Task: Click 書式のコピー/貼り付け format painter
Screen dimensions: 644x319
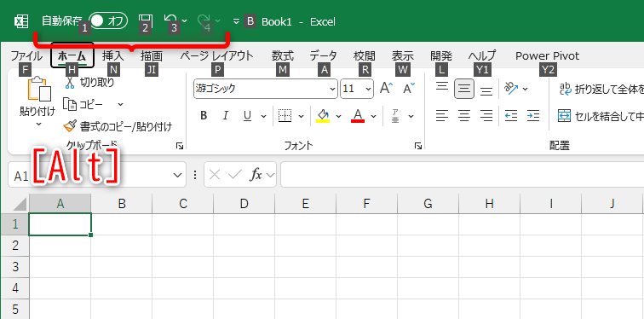Action: [118, 126]
